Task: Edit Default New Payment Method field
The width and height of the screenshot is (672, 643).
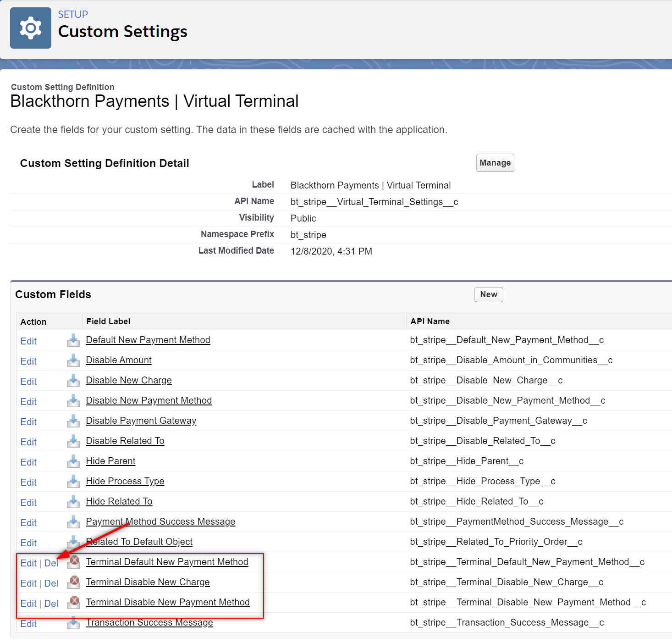Action: (28, 341)
